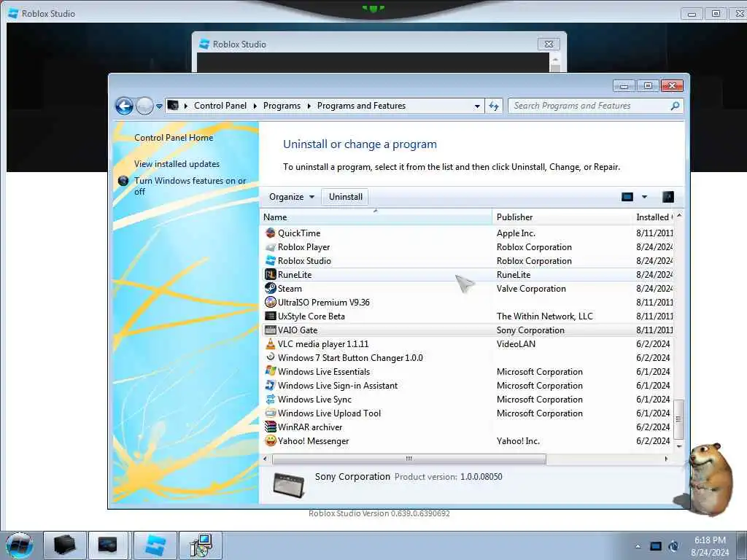Open View installed updates link

click(x=177, y=164)
